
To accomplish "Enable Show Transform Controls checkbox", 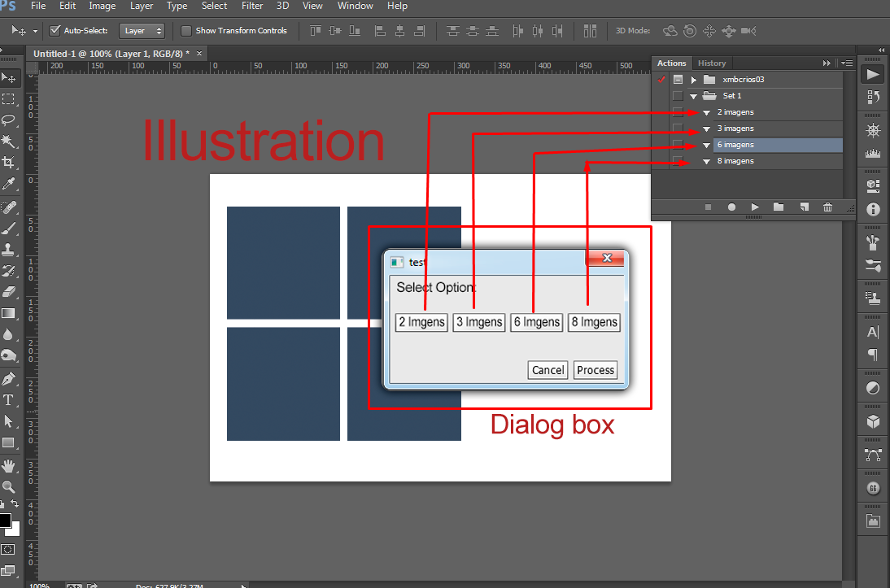I will click(186, 31).
